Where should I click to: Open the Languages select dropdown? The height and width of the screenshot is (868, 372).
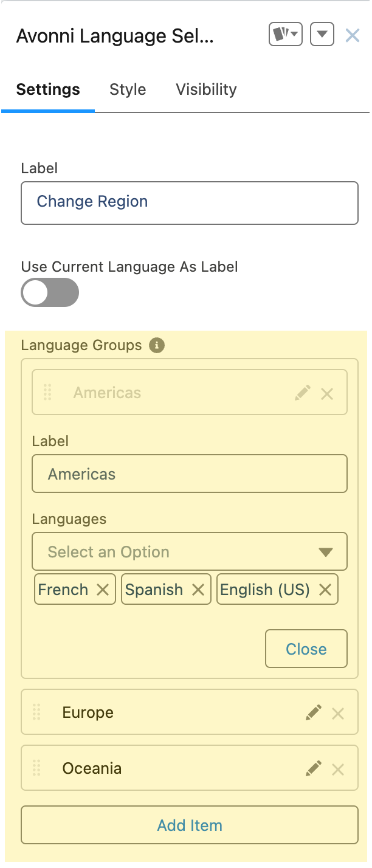pyautogui.click(x=190, y=552)
